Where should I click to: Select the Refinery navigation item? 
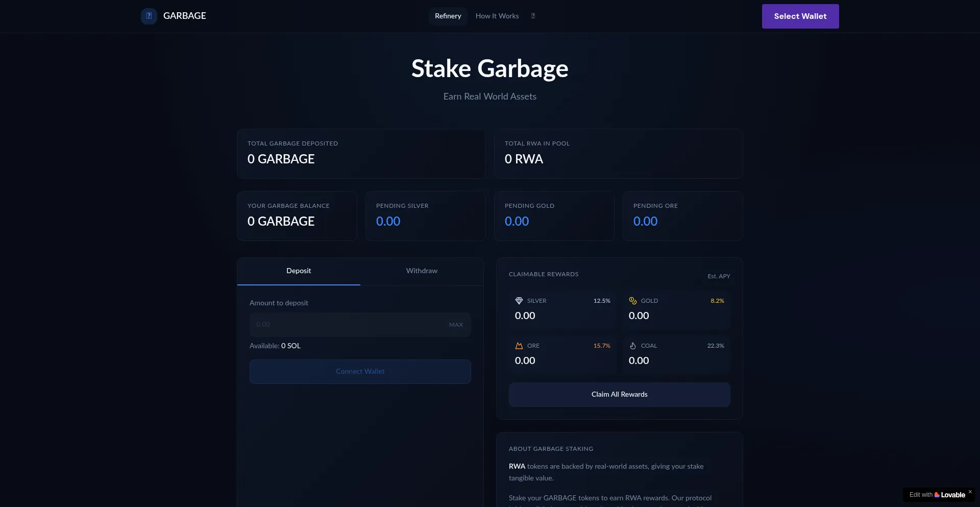448,16
